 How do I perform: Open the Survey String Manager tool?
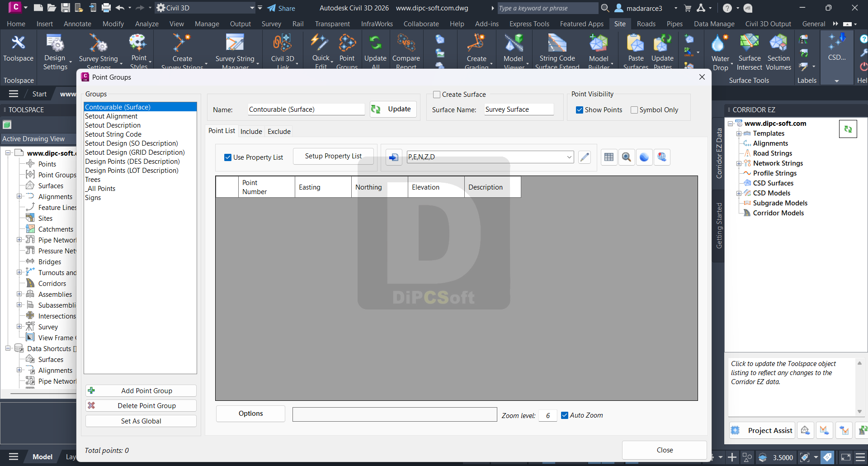pyautogui.click(x=235, y=51)
